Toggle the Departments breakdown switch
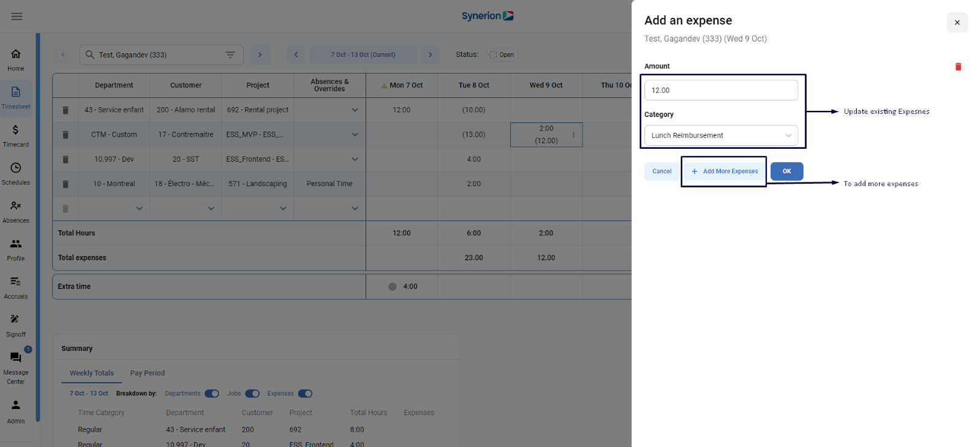 coord(212,394)
